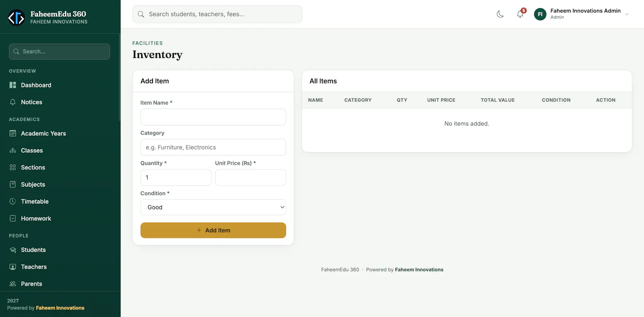Focus the global search students field
The image size is (644, 317).
[x=217, y=14]
